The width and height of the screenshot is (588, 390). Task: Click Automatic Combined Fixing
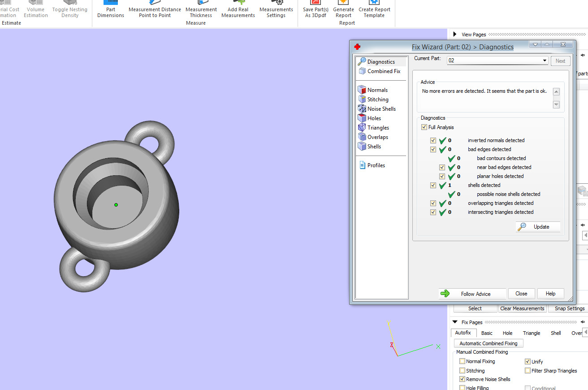[489, 343]
